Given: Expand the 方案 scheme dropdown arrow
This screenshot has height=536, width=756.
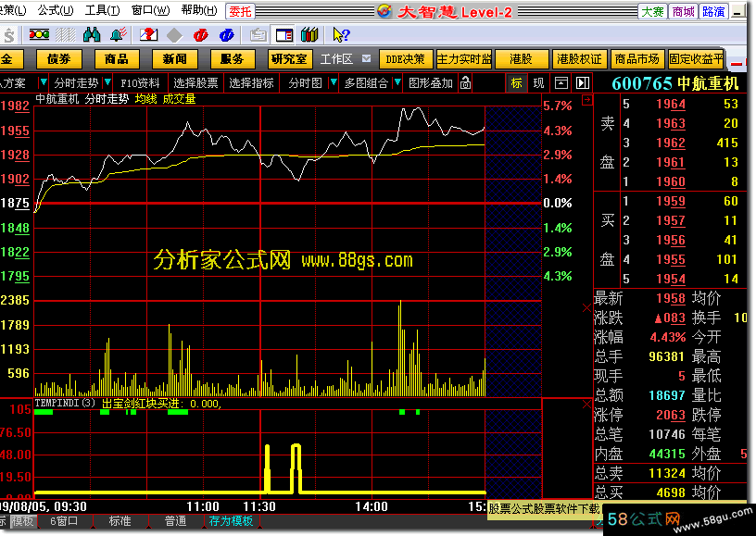Looking at the screenshot, I should tap(43, 82).
